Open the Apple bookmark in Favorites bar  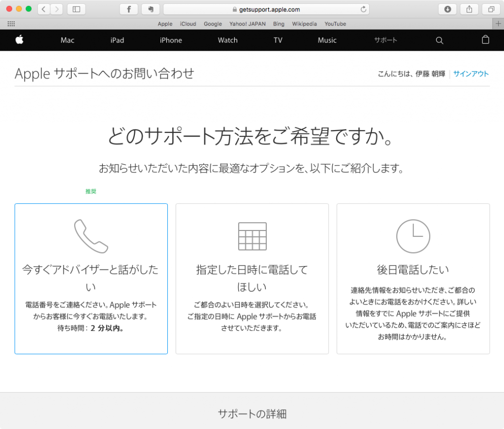pos(165,24)
